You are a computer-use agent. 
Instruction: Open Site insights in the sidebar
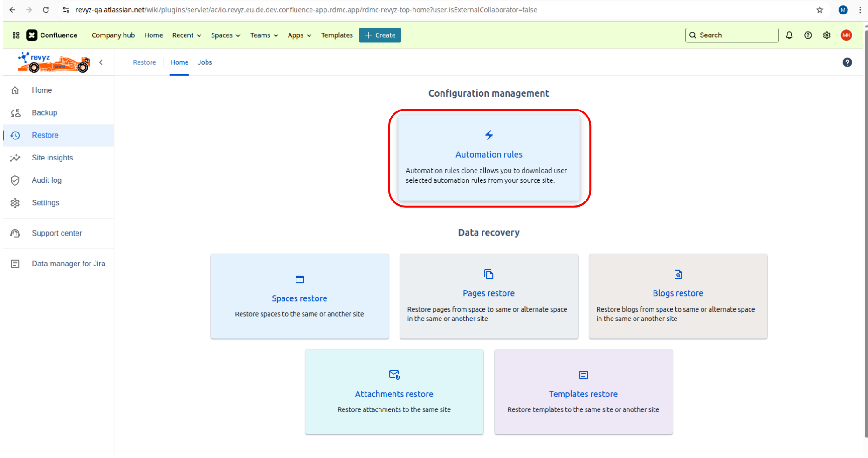[52, 158]
